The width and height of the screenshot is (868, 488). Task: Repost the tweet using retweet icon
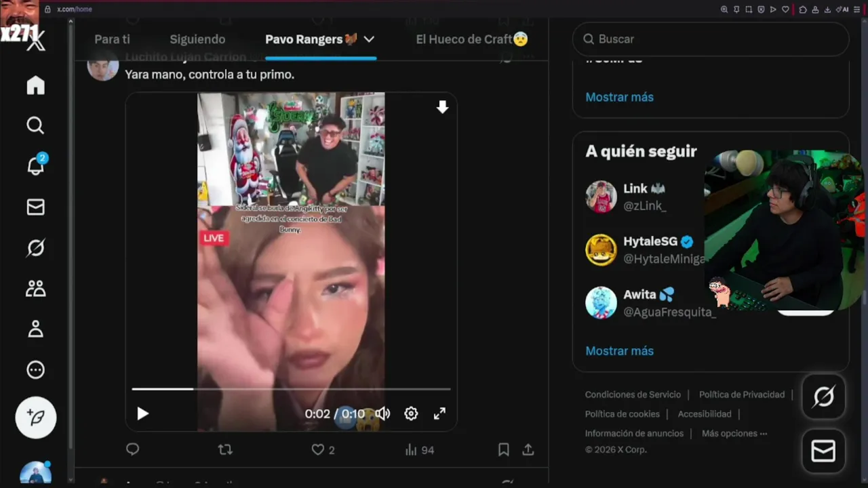(x=225, y=449)
